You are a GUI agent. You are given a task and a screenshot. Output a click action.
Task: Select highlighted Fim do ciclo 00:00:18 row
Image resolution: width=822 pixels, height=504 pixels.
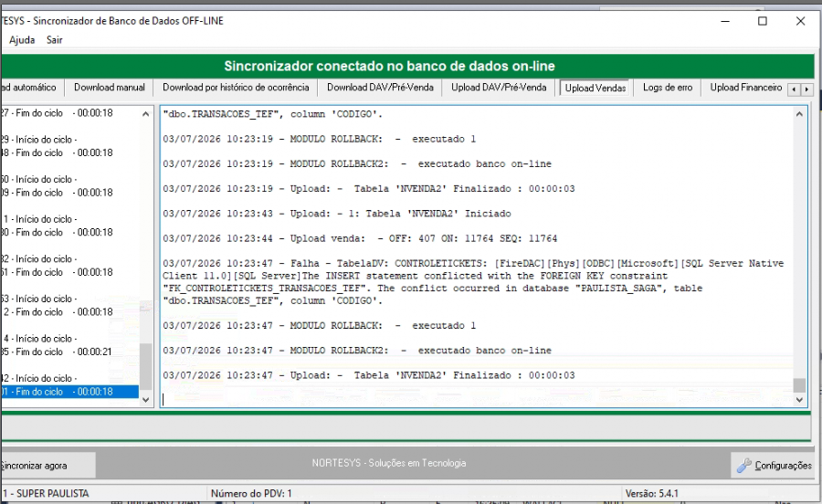[69, 392]
